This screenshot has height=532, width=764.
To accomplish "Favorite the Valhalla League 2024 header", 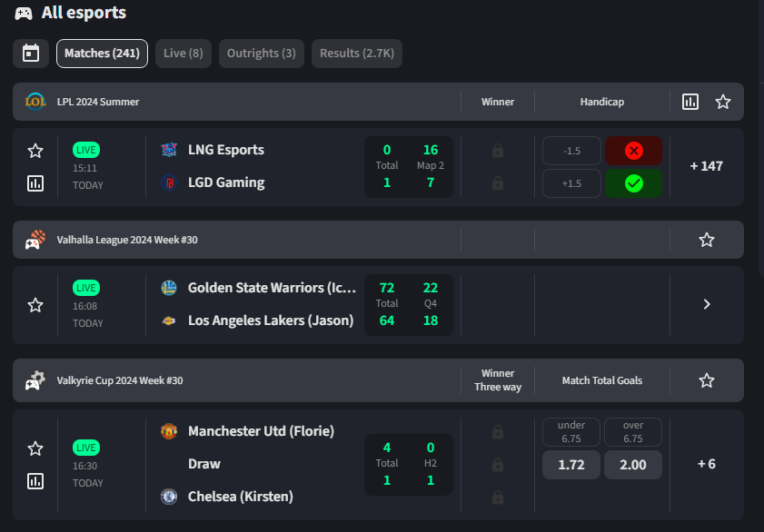I will tap(707, 240).
